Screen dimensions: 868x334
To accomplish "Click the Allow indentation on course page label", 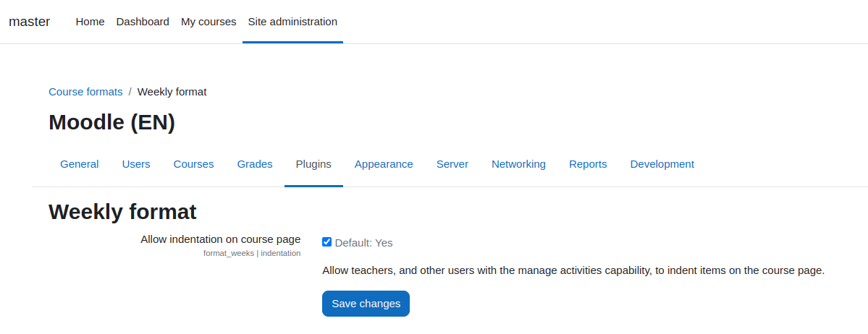I will pos(220,239).
